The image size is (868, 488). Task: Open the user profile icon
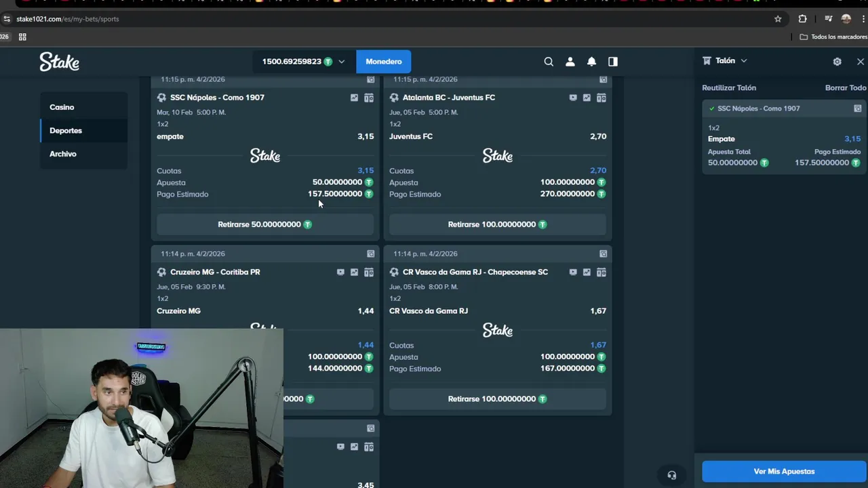pos(570,62)
